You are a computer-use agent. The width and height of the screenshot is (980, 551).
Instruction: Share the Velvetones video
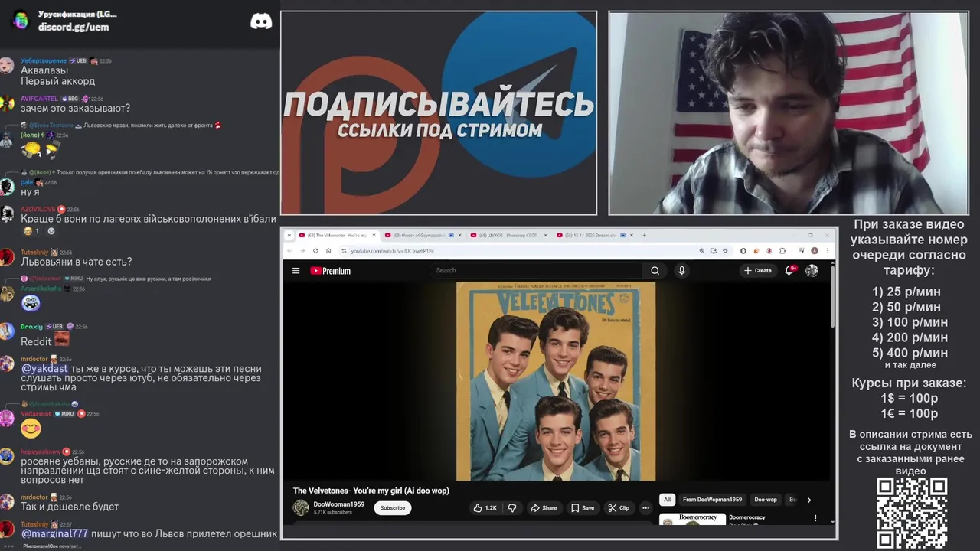(544, 507)
